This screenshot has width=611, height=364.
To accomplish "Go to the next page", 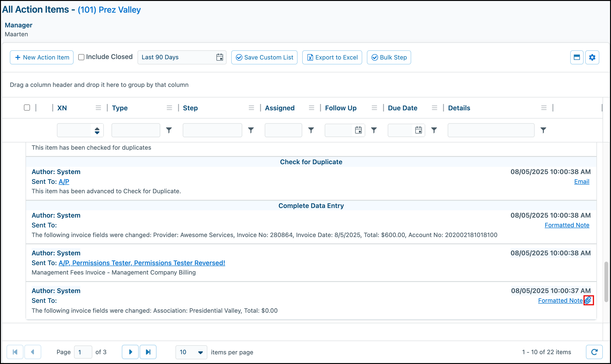I will (x=130, y=352).
